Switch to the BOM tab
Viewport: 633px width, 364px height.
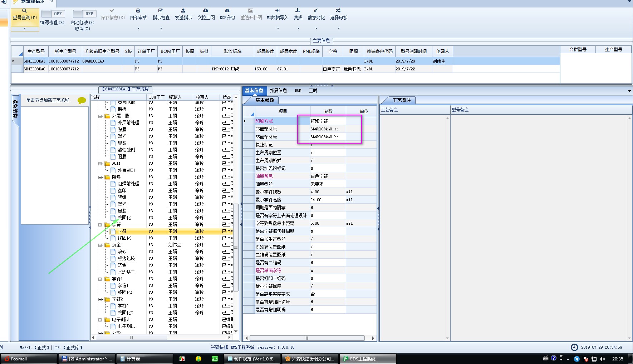pyautogui.click(x=298, y=90)
